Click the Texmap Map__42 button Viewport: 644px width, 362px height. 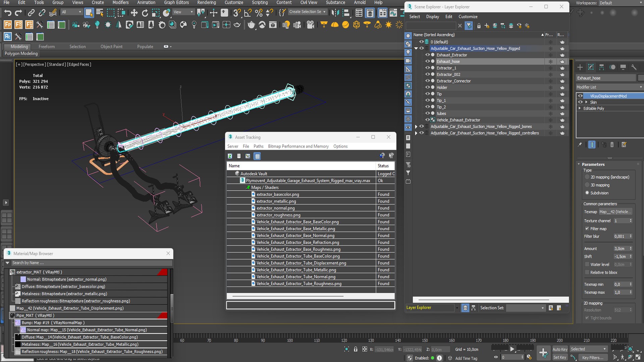coord(615,212)
